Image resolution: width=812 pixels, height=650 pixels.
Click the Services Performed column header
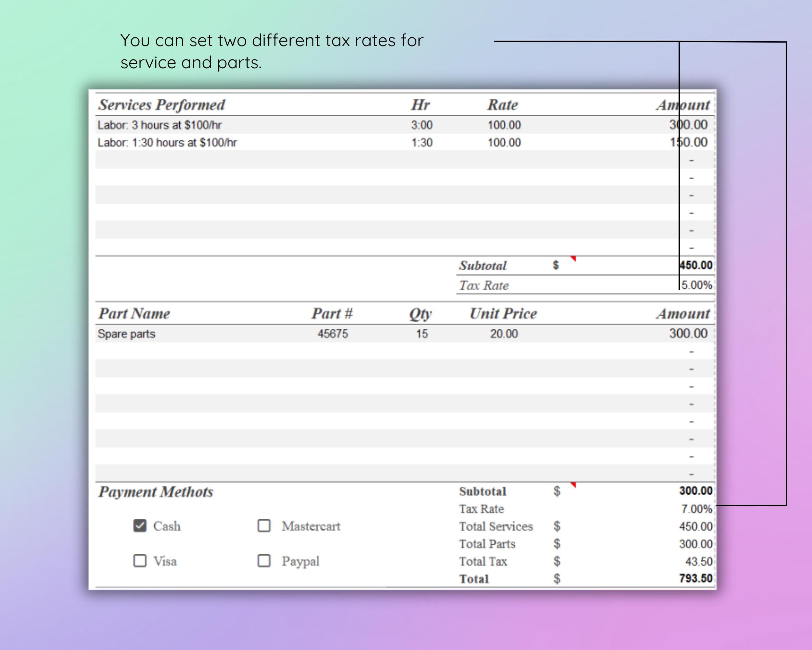(161, 105)
